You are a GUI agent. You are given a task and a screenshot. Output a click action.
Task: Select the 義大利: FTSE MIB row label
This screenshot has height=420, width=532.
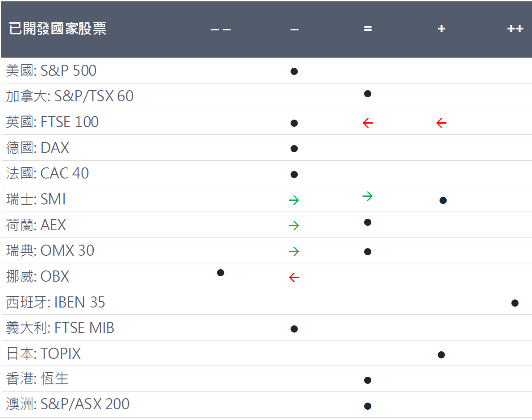click(x=60, y=328)
